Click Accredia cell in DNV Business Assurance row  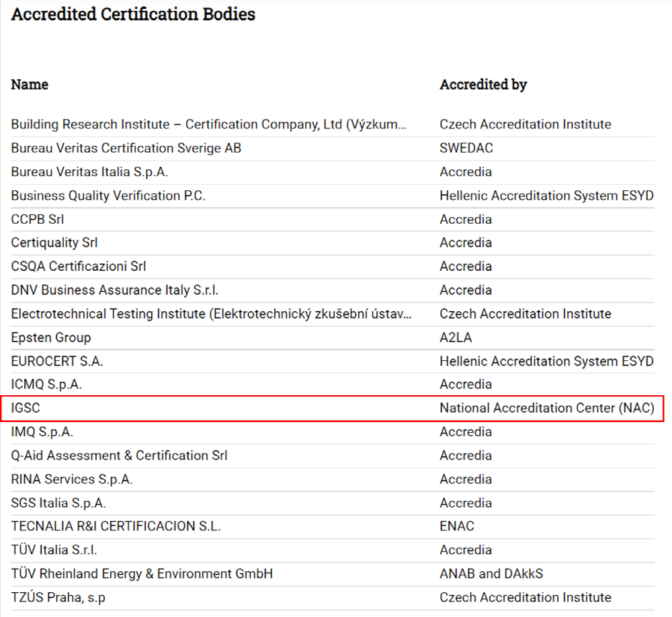pyautogui.click(x=466, y=290)
